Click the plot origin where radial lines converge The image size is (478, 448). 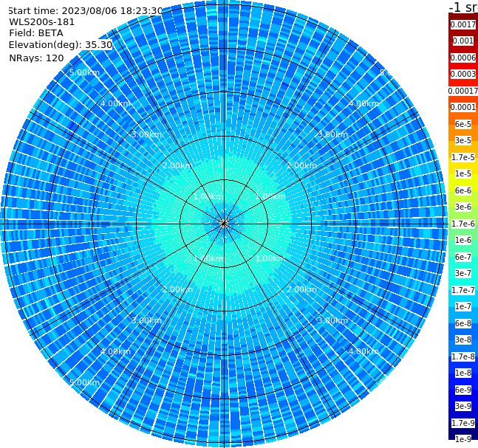pyautogui.click(x=224, y=224)
